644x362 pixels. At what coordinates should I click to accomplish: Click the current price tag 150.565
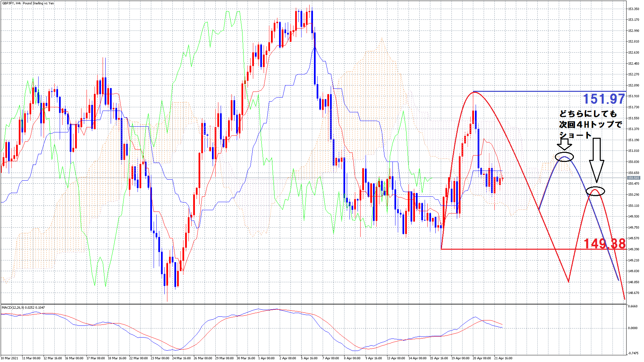click(x=633, y=178)
